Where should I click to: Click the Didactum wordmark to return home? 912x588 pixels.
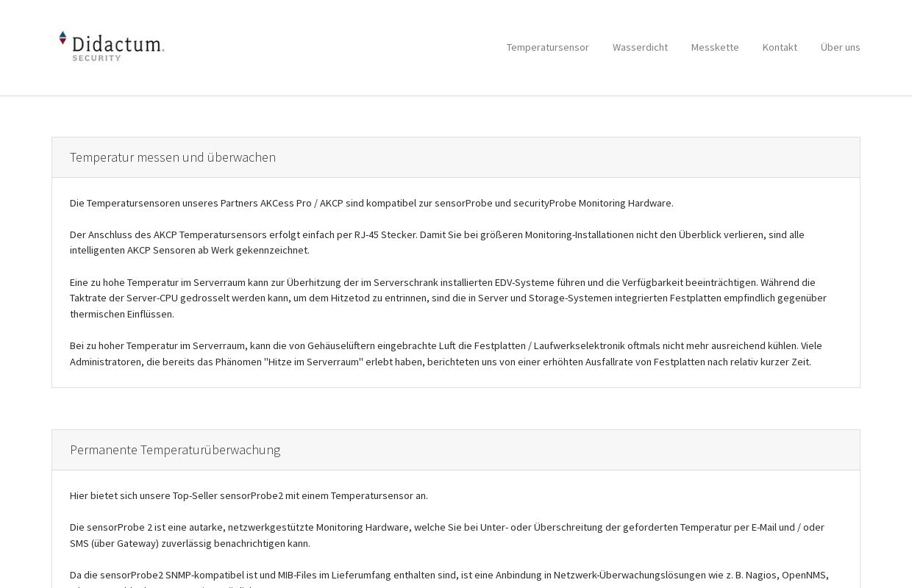[118, 45]
